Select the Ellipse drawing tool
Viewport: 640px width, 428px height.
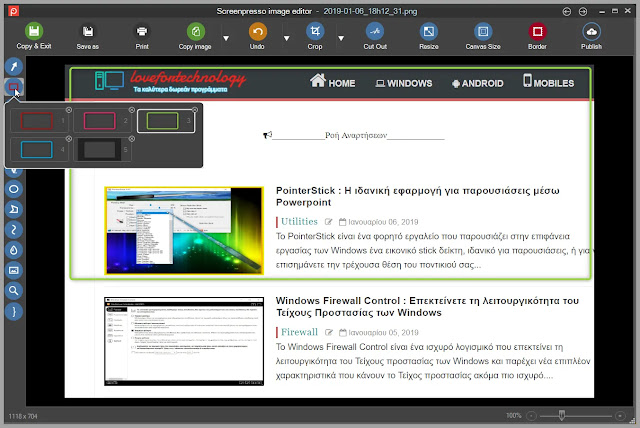tap(14, 189)
